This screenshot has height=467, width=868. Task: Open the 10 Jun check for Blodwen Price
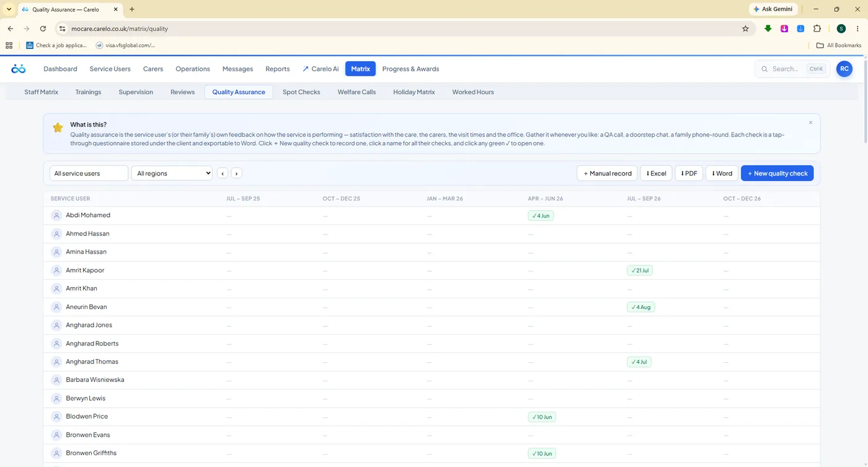click(542, 417)
